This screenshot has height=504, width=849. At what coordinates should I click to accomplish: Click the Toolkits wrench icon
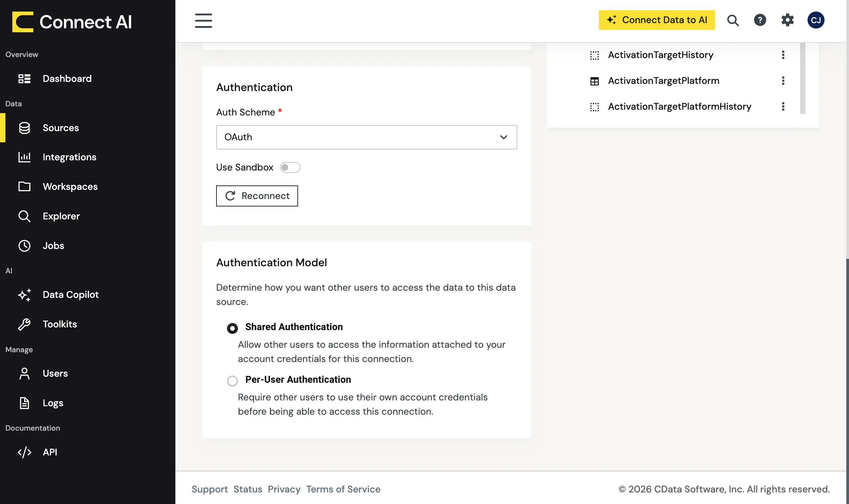click(x=24, y=324)
